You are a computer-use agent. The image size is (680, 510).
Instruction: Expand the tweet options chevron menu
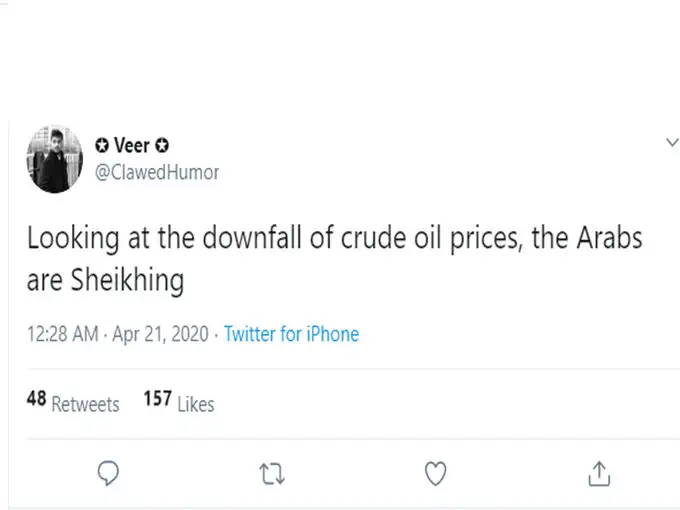pos(672,142)
